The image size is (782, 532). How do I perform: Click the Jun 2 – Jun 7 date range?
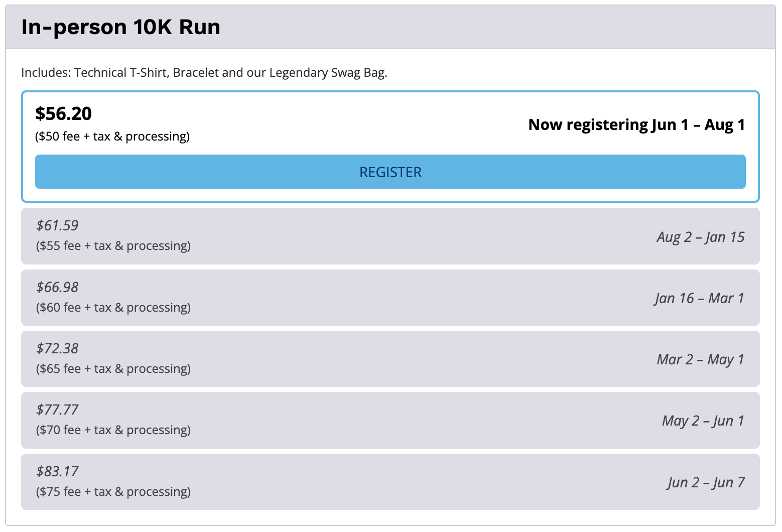click(x=706, y=482)
